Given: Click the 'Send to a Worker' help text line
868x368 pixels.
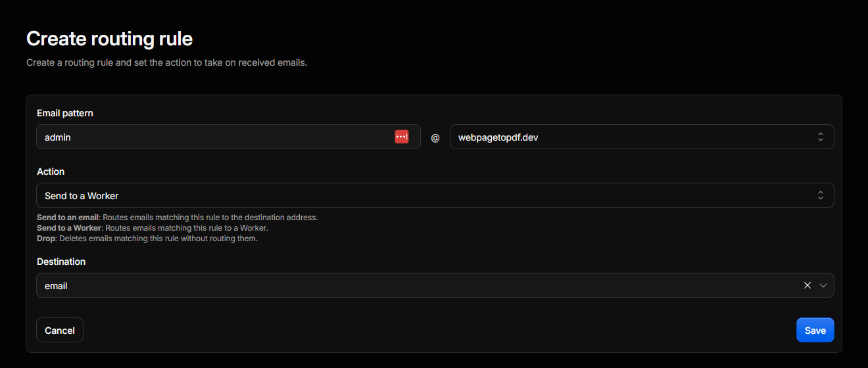Looking at the screenshot, I should [x=153, y=228].
